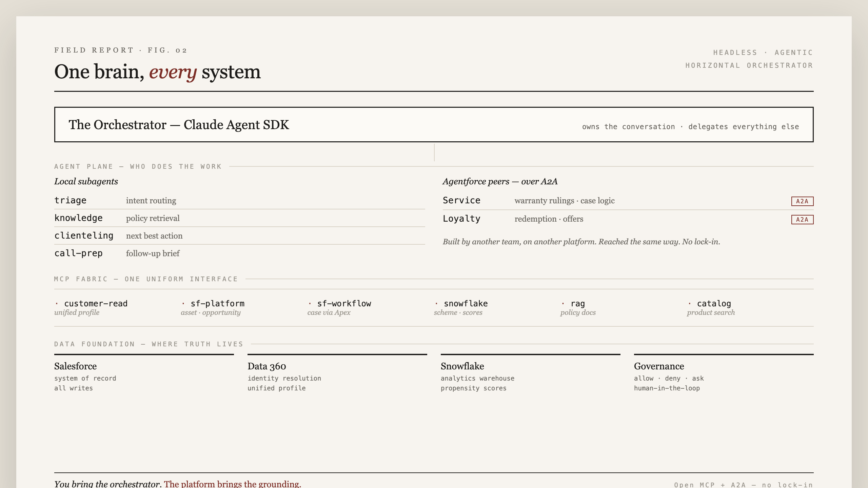Click the 'FIELD REPORT · FIG. 02' label
Screen dimensions: 868x488
coord(121,50)
